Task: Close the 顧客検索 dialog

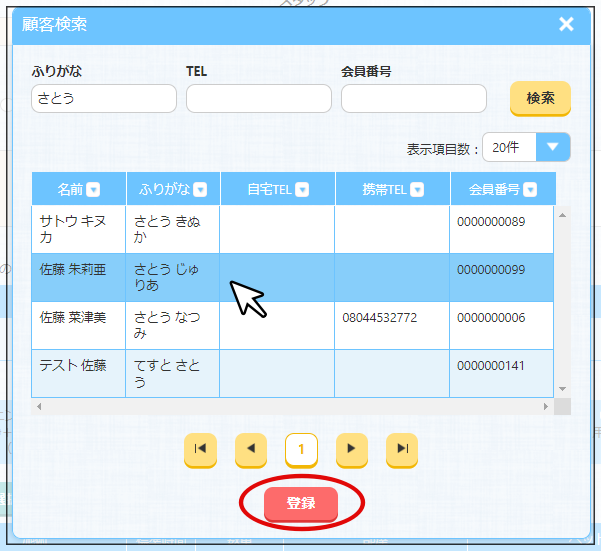Action: coord(566,24)
